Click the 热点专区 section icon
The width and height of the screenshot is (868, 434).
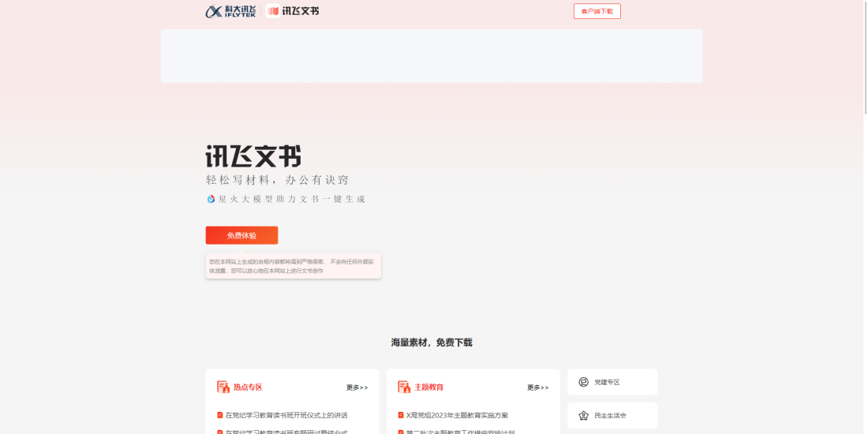click(223, 387)
